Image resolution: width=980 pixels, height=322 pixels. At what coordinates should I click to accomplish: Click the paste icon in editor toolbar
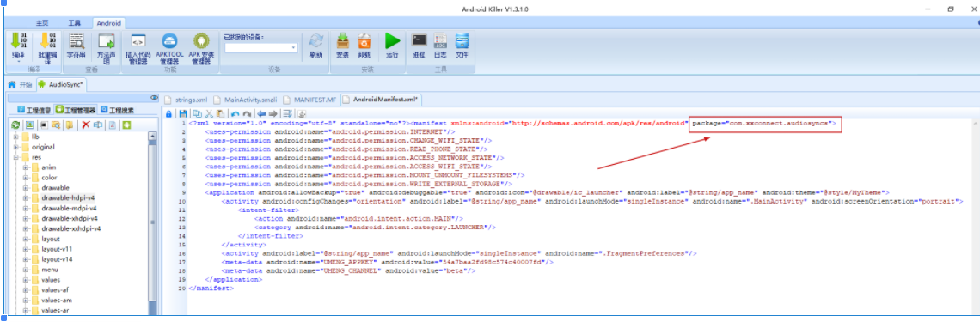click(220, 114)
